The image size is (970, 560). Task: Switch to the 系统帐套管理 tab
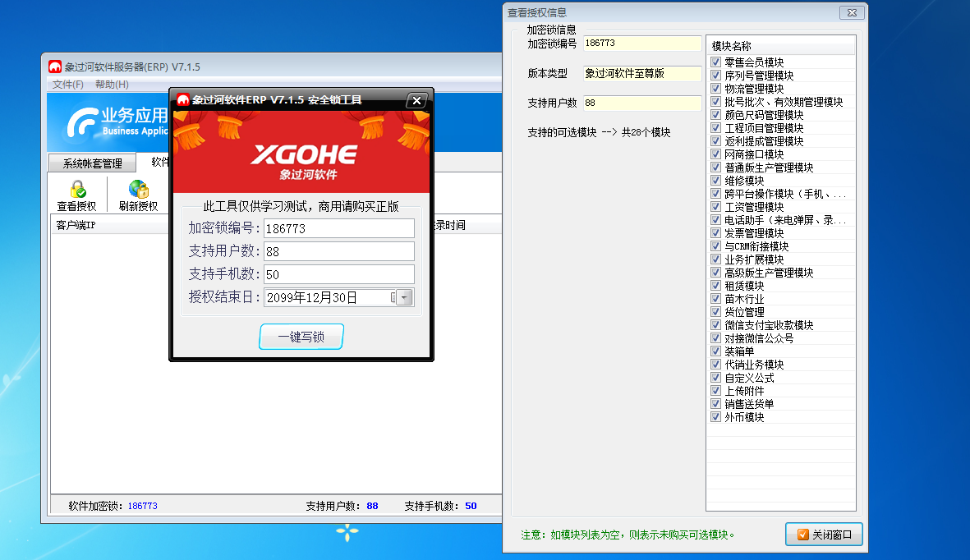tap(92, 163)
